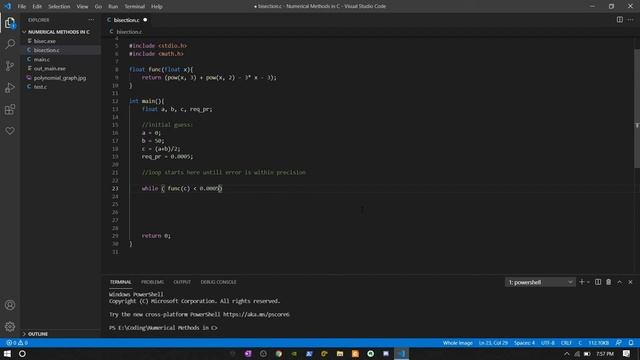The height and width of the screenshot is (360, 640).
Task: Switch to the DEBUG CONSOLE tab
Action: pos(218,282)
